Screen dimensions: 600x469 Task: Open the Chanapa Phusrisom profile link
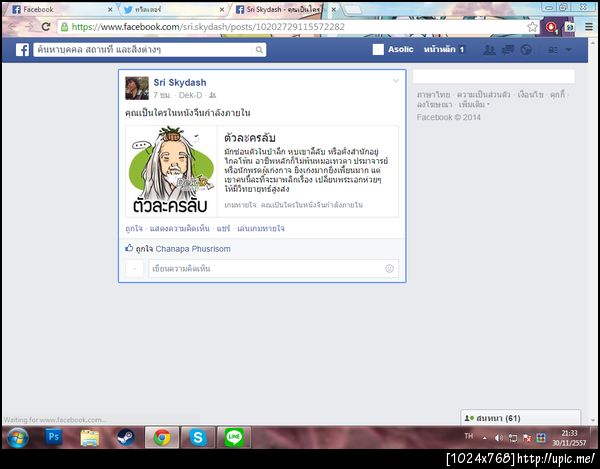[193, 249]
